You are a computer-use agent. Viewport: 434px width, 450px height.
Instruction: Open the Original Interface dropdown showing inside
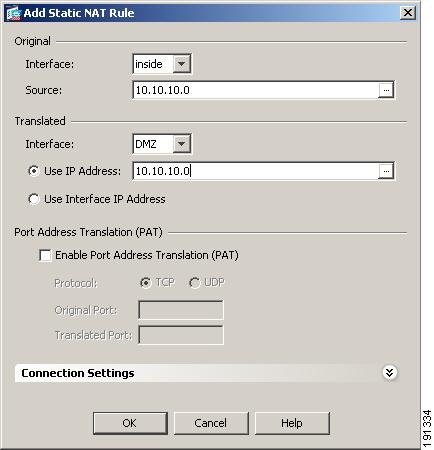(x=162, y=64)
